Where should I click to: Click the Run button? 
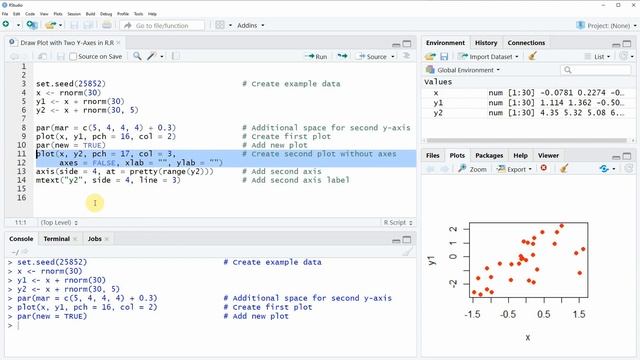click(x=316, y=56)
